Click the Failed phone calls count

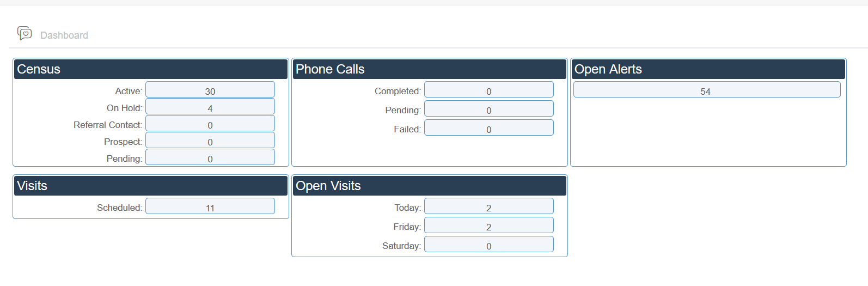pyautogui.click(x=489, y=127)
